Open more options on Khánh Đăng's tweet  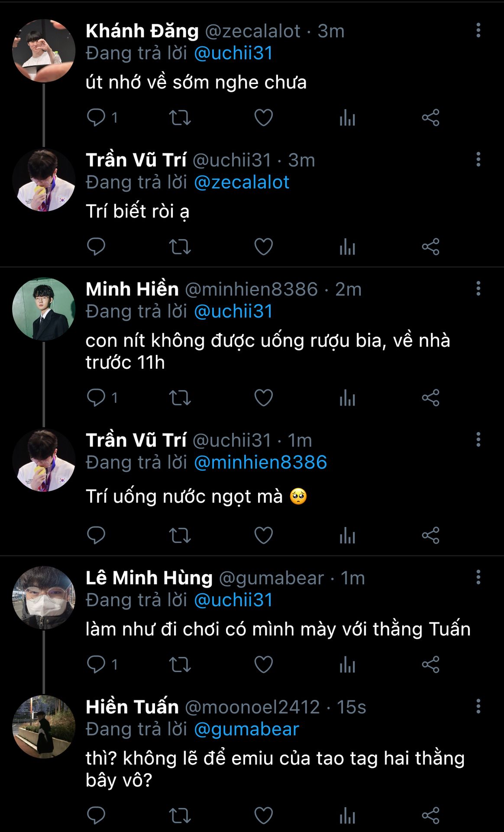point(478,30)
